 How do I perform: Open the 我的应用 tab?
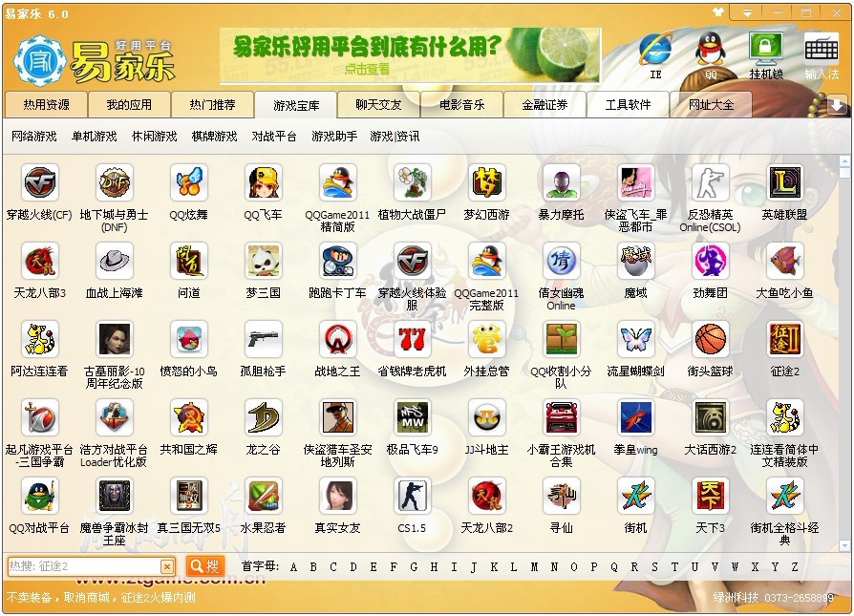pos(129,104)
